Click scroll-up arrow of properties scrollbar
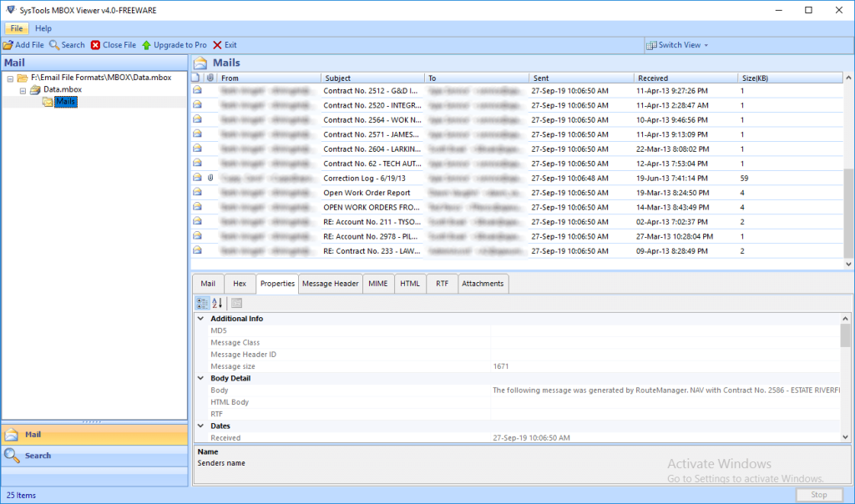The width and height of the screenshot is (855, 504). (845, 319)
